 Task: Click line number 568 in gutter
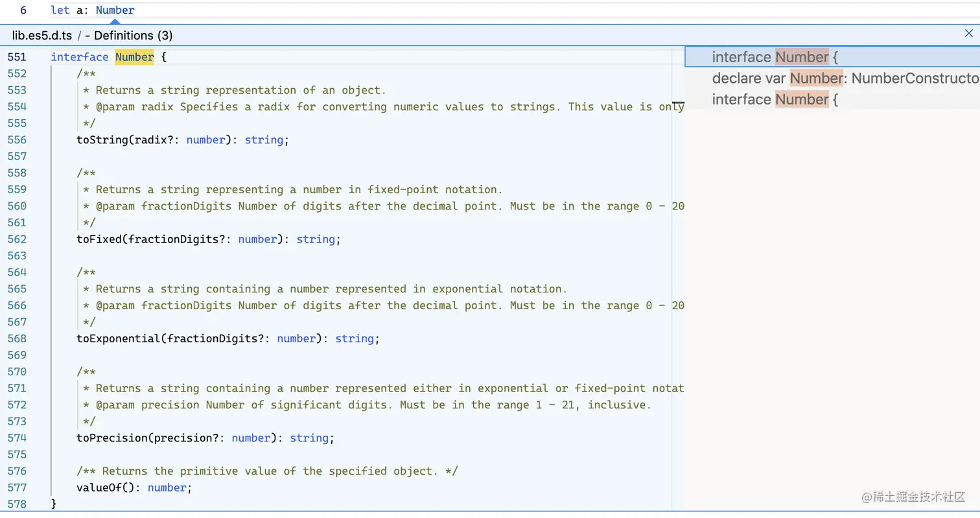[x=17, y=338]
